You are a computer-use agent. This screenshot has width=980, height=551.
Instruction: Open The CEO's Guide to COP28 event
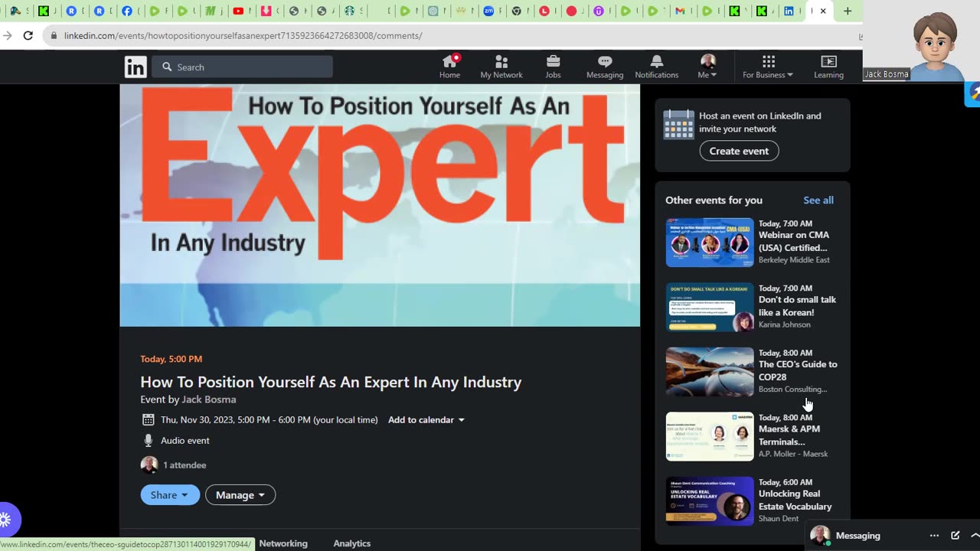click(x=798, y=370)
